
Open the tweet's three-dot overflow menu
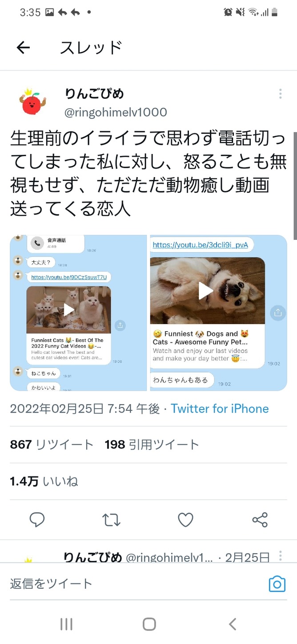[x=280, y=94]
